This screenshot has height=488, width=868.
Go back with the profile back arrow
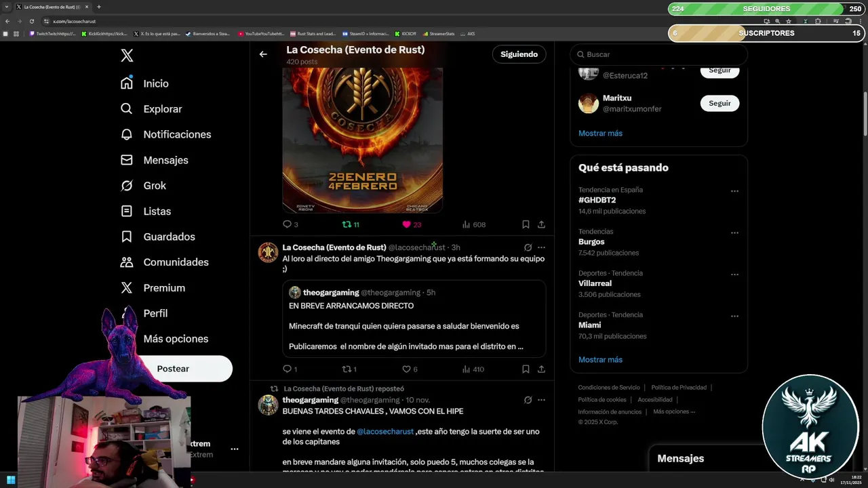click(263, 54)
